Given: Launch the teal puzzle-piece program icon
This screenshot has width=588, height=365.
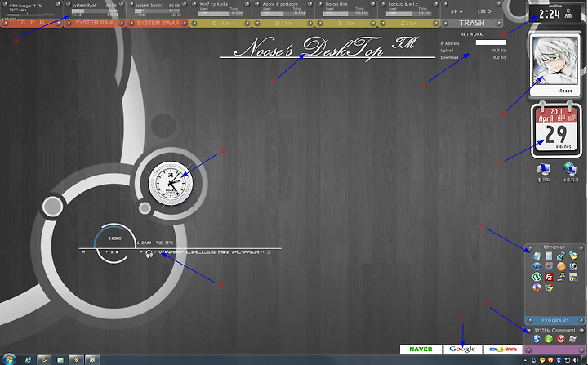Looking at the screenshot, I should 561,256.
